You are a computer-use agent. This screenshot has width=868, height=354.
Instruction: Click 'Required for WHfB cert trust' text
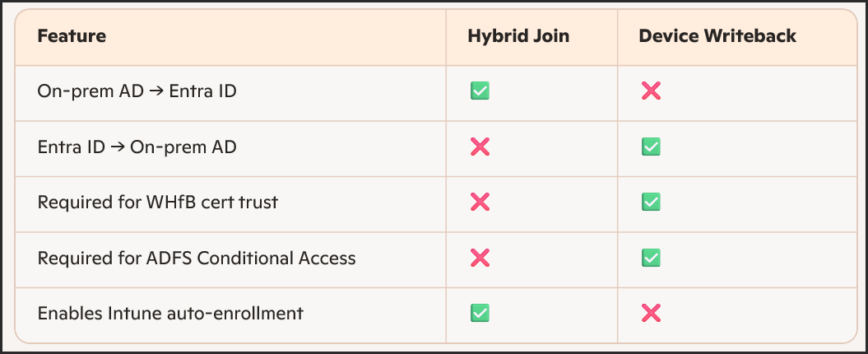click(158, 202)
